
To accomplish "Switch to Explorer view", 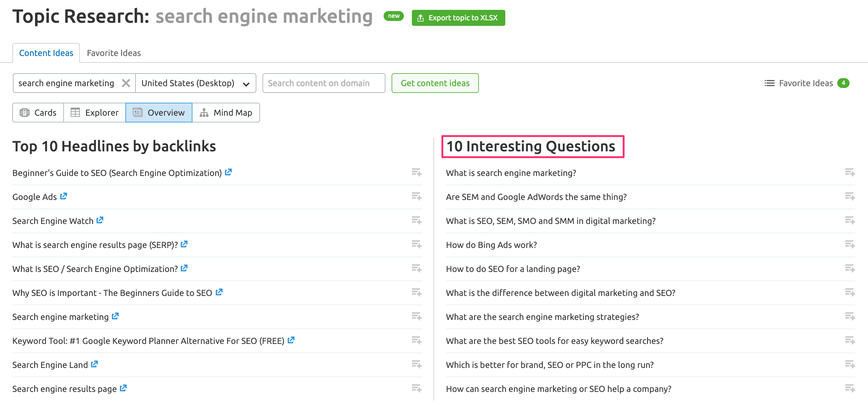I will pyautogui.click(x=95, y=113).
